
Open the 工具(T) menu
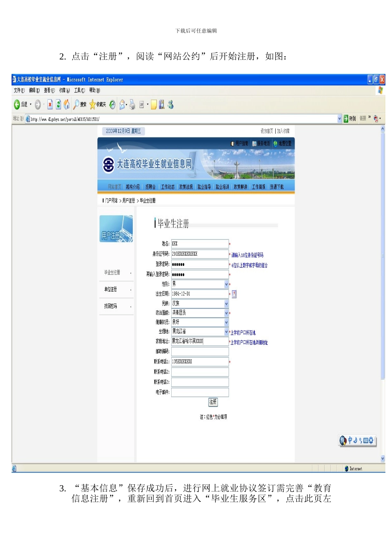tap(80, 90)
